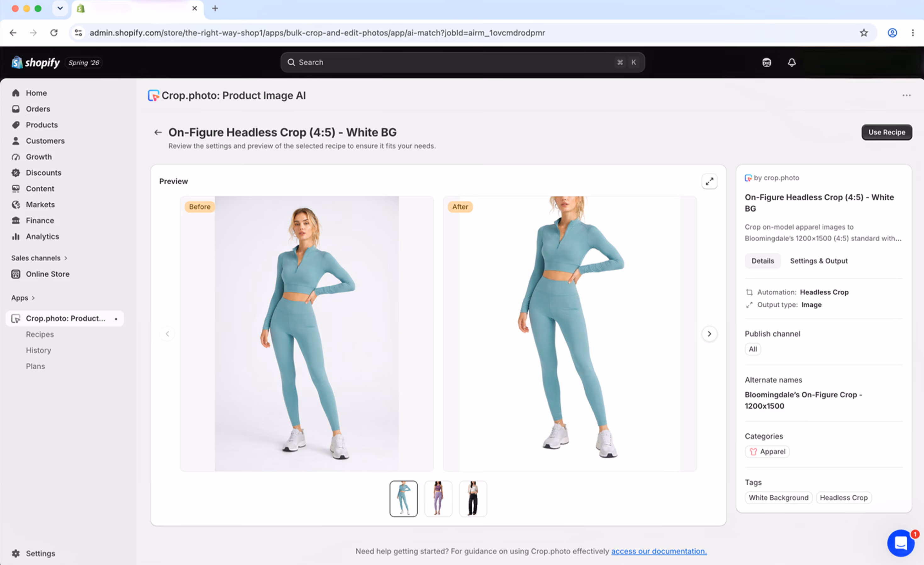Image resolution: width=924 pixels, height=565 pixels.
Task: Click the Content icon in sidebar
Action: 16,189
